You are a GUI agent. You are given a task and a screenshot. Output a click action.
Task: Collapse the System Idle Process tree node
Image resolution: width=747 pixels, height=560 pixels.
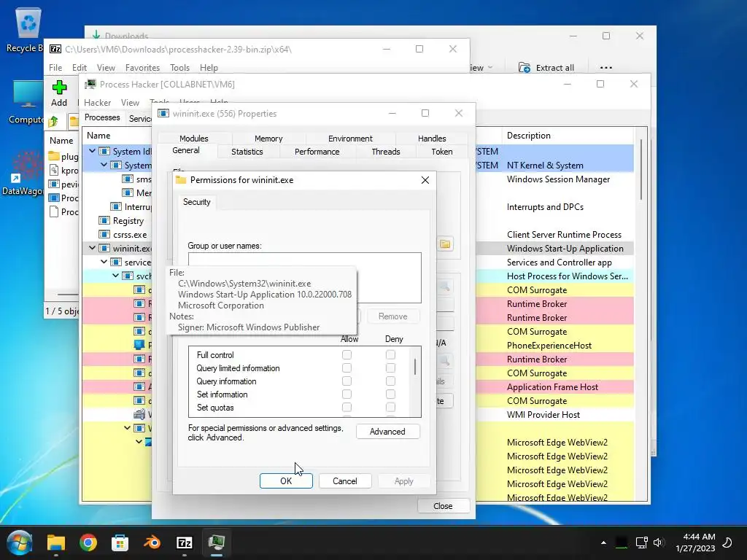(93, 151)
